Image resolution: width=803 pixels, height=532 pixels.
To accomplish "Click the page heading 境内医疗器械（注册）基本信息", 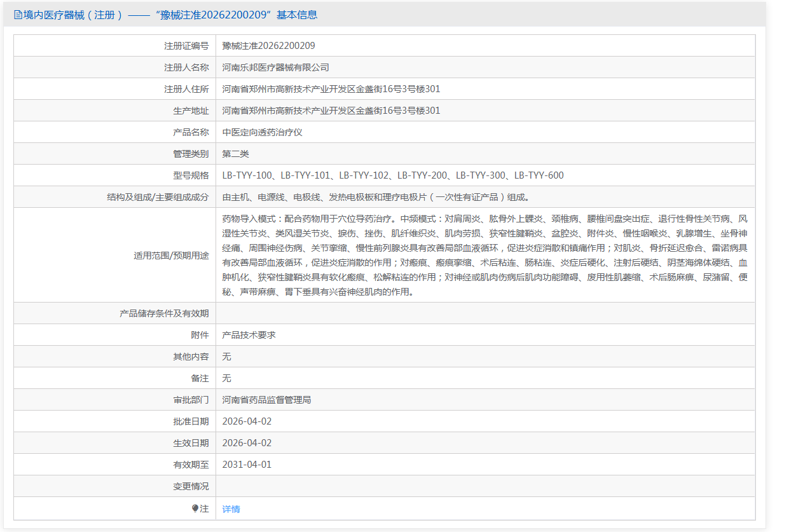I will pyautogui.click(x=170, y=15).
